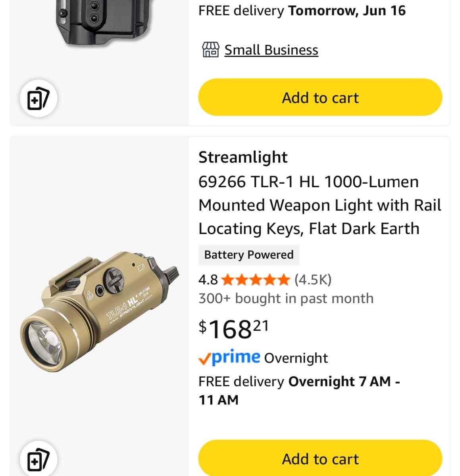The image size is (460, 476).
Task: Click the $168.21 price
Action: coord(234,329)
